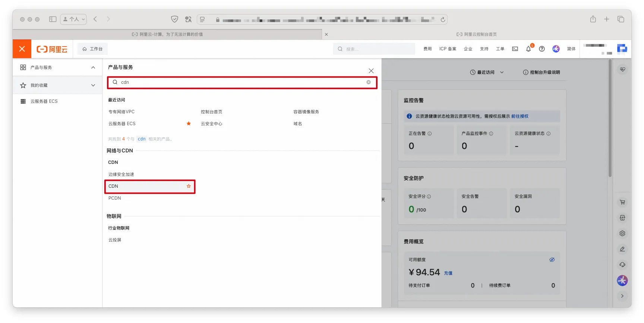644x323 pixels.
Task: Toggle favorite star for CDN result
Action: (x=189, y=186)
